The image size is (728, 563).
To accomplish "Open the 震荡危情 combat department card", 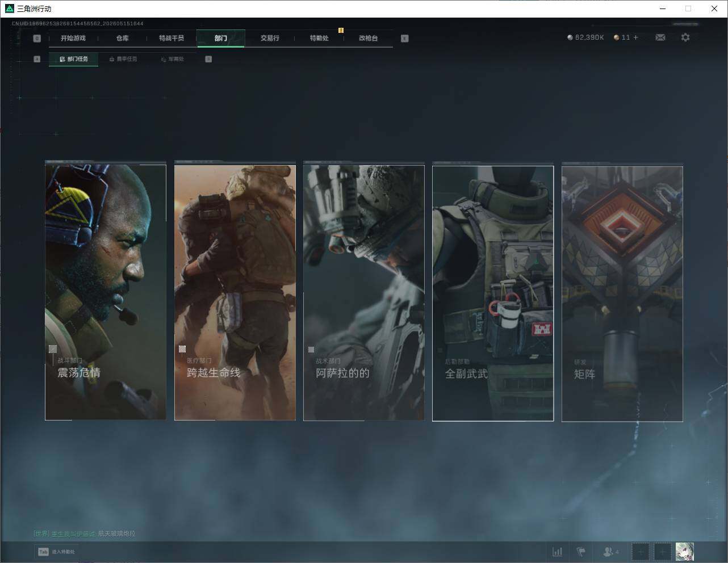I will coord(106,292).
